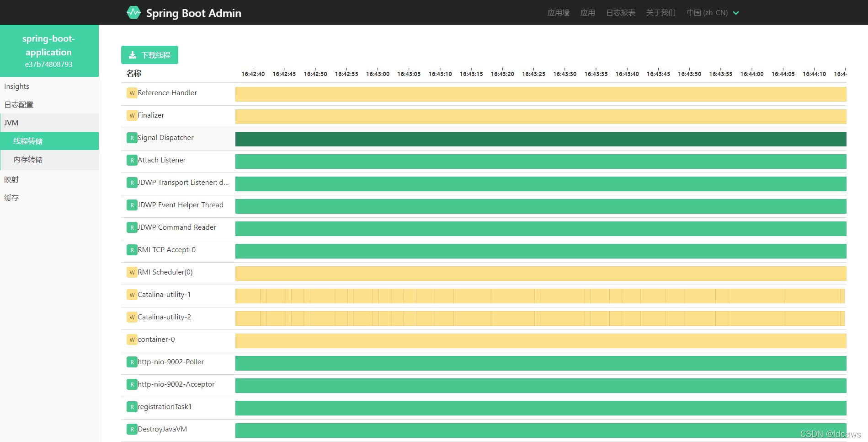The height and width of the screenshot is (442, 868).
Task: Click R badge of http-nio-9002-Acceptor
Action: point(132,384)
